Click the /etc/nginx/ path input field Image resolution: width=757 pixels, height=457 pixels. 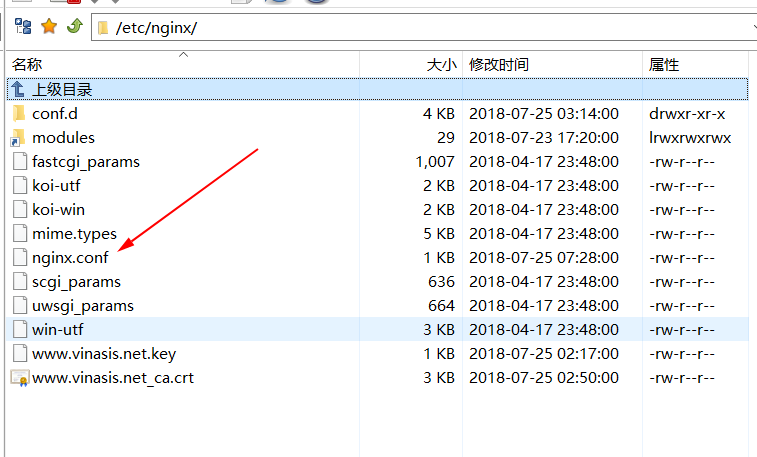point(425,28)
